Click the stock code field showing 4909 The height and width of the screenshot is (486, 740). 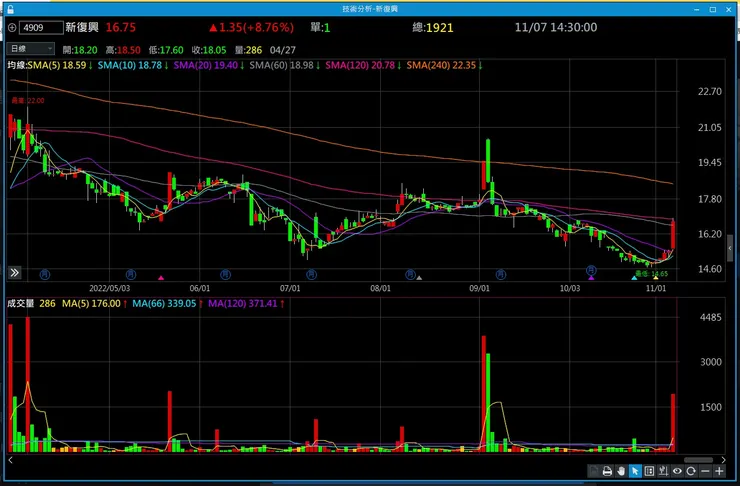[41, 28]
